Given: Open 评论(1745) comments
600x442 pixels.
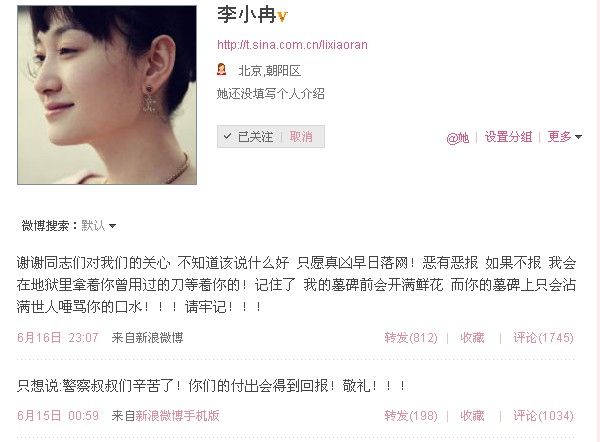Looking at the screenshot, I should coord(543,338).
